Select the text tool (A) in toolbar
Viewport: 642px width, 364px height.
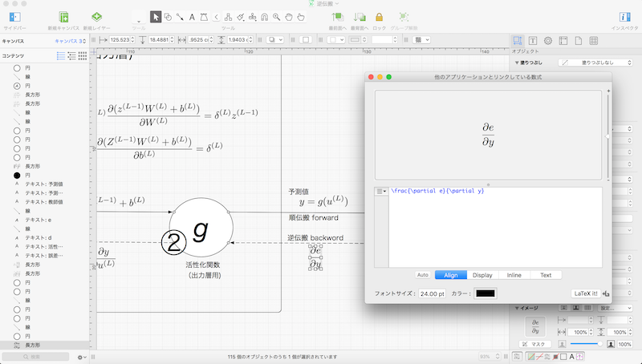(x=193, y=16)
